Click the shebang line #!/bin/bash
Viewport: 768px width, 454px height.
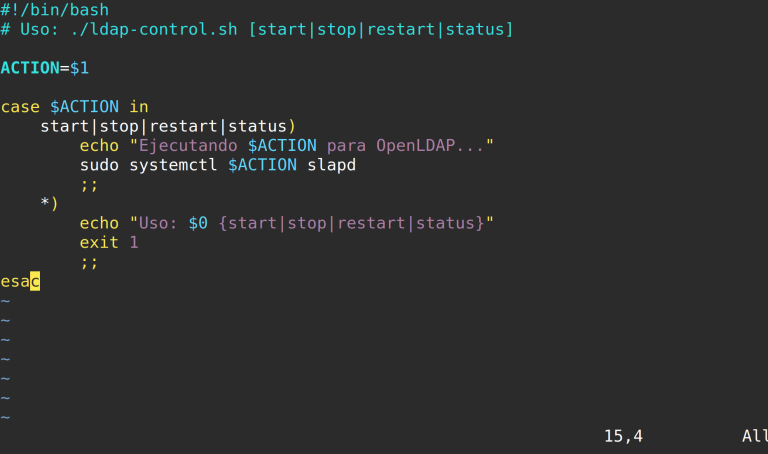pos(55,10)
